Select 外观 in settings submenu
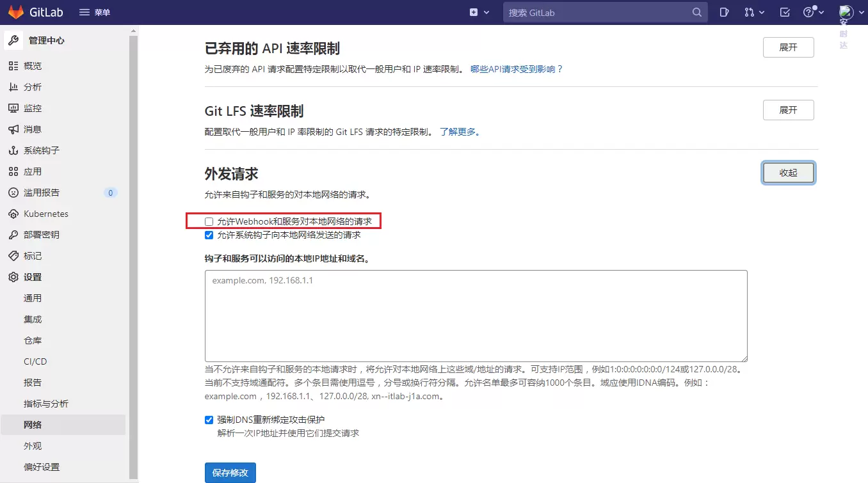The width and height of the screenshot is (868, 483). (x=33, y=446)
